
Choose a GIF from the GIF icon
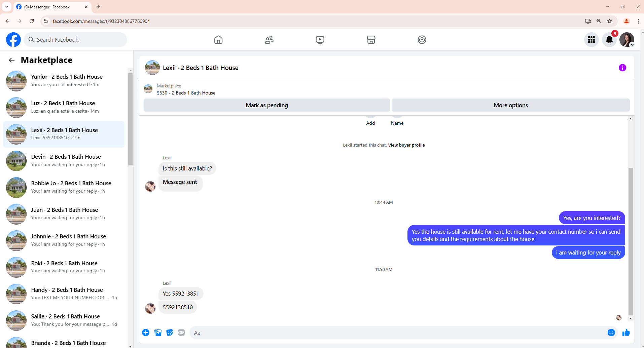coord(181,333)
